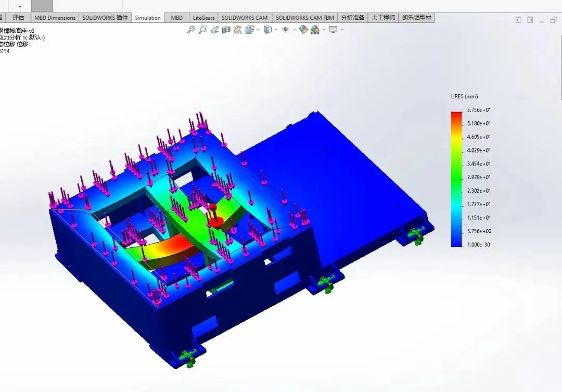Screen dimensions: 562x392
Task: Click the URES (mm) legend title
Action: click(x=464, y=96)
